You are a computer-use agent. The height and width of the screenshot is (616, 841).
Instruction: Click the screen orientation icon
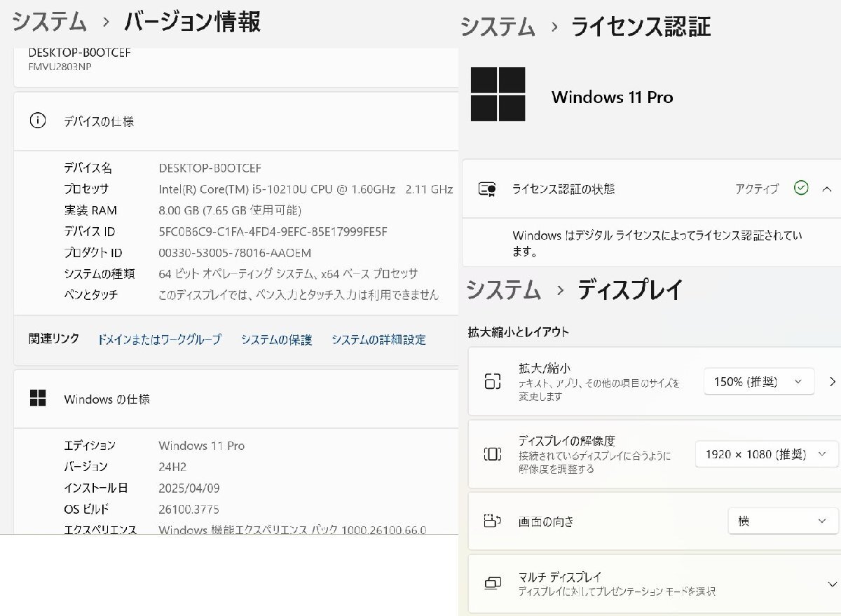coord(493,521)
